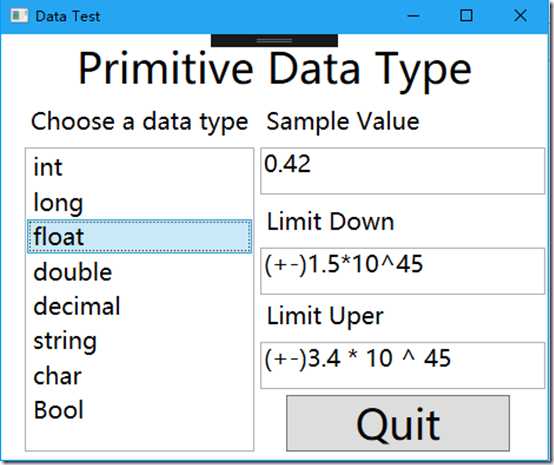Viewport: 554px width, 465px height.
Task: Click the Quit button
Action: (398, 423)
